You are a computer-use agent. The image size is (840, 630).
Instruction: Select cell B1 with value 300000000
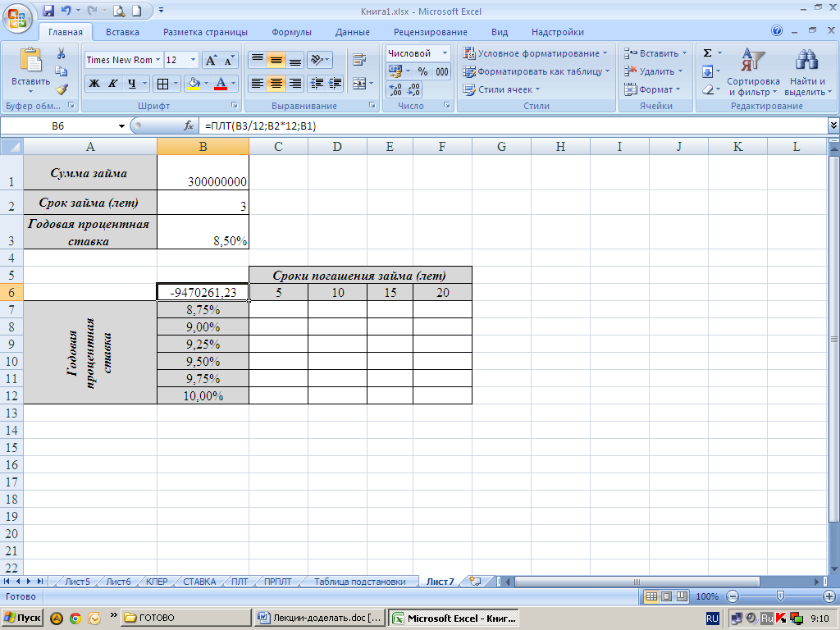[203, 172]
